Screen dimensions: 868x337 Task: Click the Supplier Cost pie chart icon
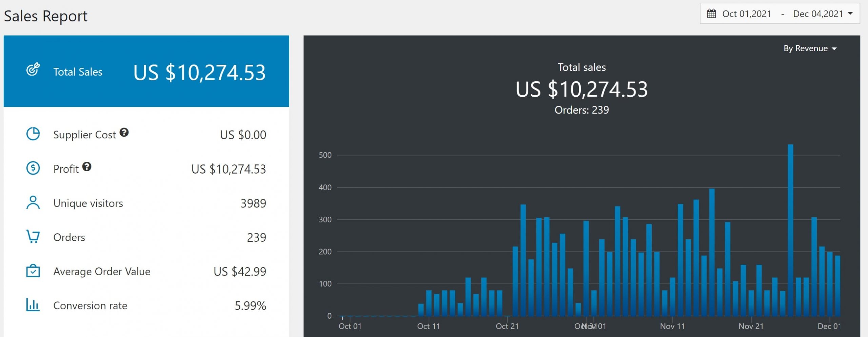[x=33, y=134]
